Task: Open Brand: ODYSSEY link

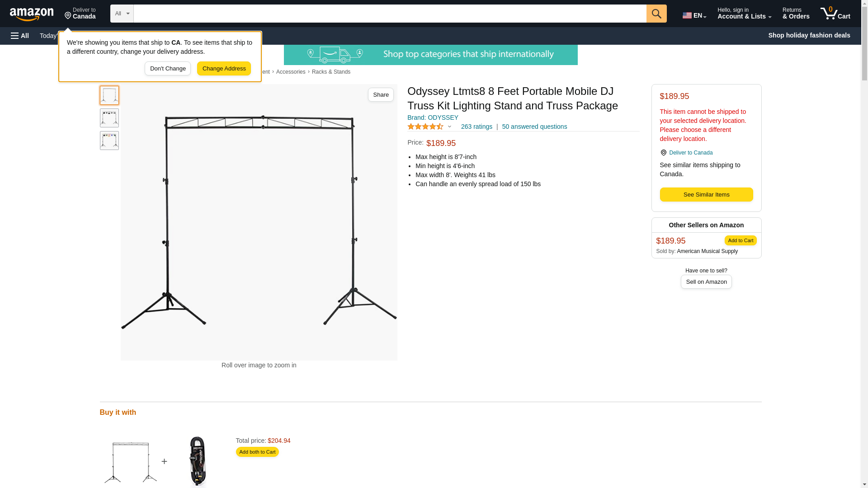Action: pos(433,117)
